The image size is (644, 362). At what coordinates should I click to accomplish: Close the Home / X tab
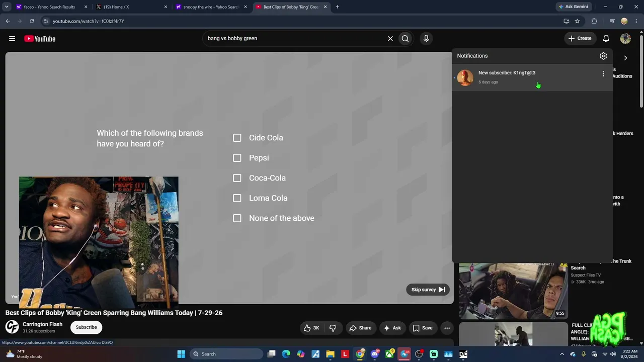[166, 7]
